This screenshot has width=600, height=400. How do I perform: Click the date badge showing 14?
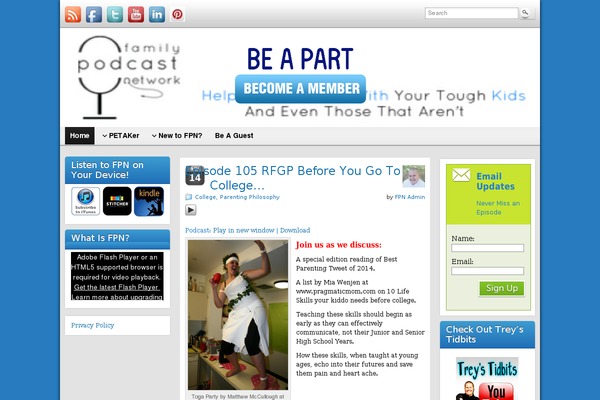point(195,176)
